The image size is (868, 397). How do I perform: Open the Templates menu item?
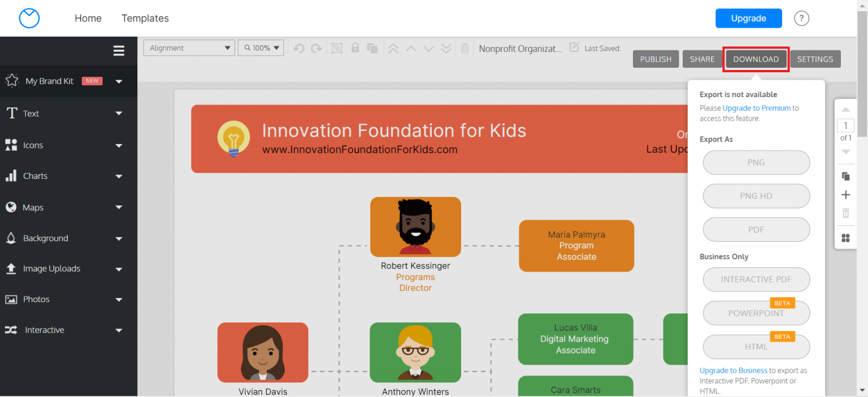click(145, 18)
